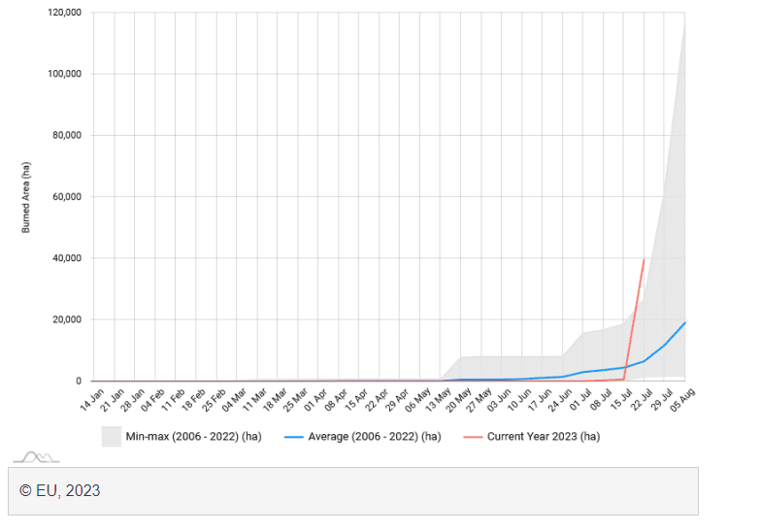Hide the Average (2006 - 2022) series

pos(374,437)
